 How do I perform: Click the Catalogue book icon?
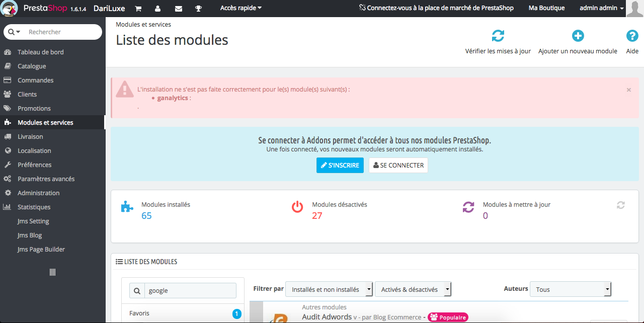8,66
